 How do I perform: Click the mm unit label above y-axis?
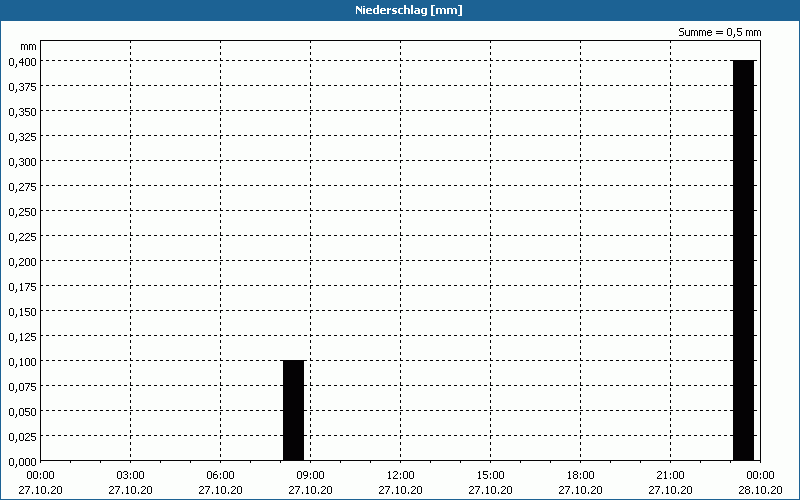(x=28, y=46)
